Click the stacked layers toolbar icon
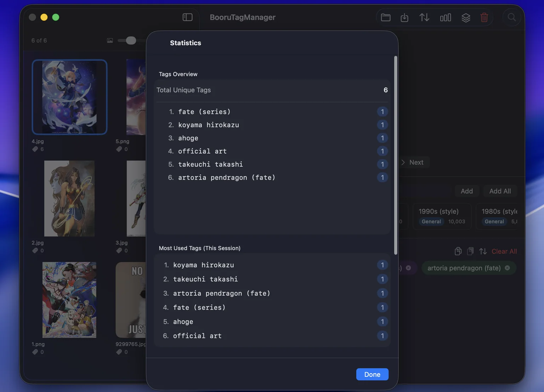The image size is (544, 392). pyautogui.click(x=466, y=17)
